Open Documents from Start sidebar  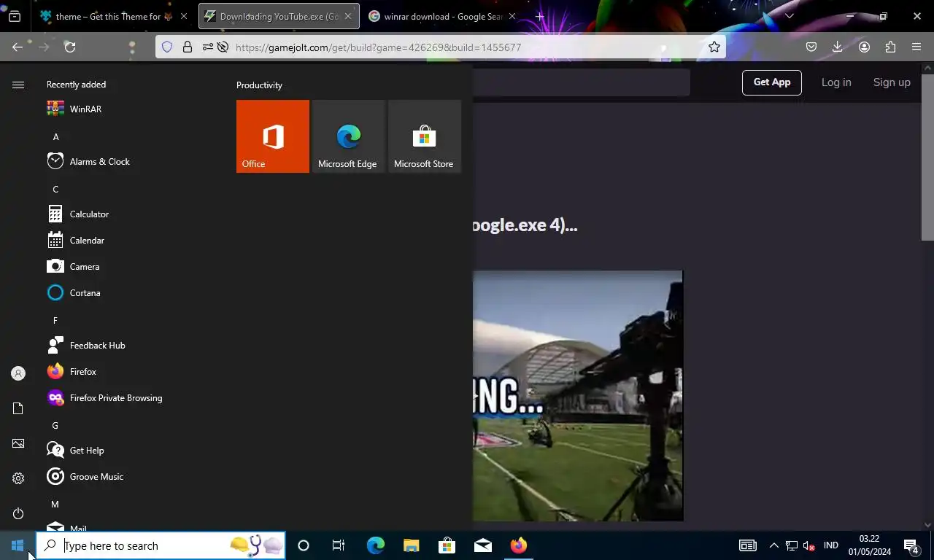click(x=18, y=408)
